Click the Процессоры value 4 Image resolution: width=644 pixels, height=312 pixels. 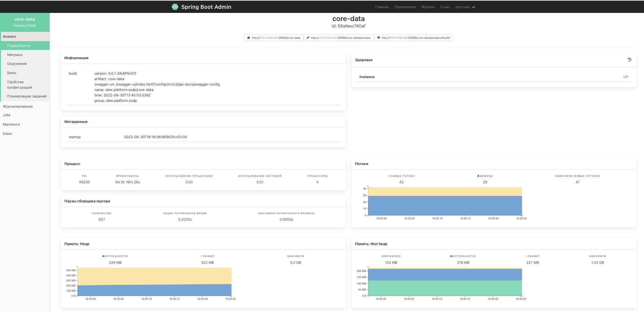click(x=317, y=182)
